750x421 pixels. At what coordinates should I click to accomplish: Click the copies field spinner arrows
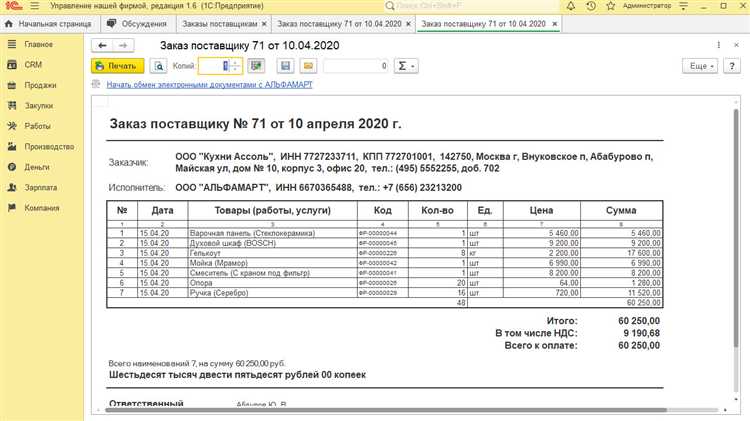[x=235, y=66]
